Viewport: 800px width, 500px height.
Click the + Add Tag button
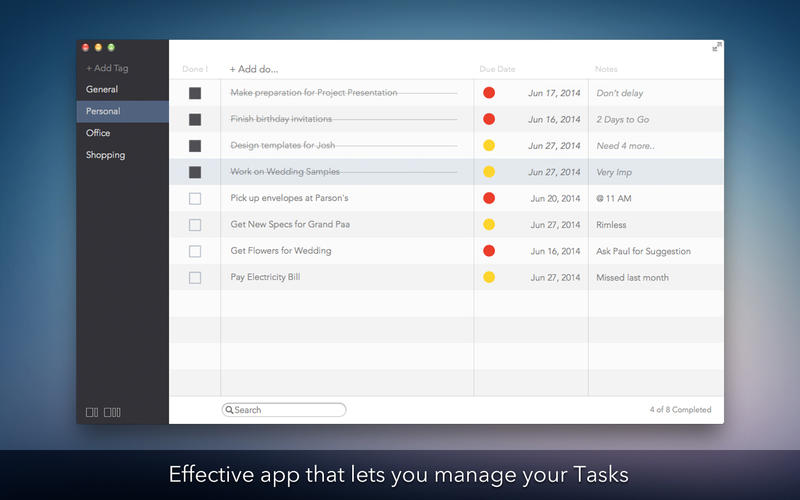pos(107,68)
